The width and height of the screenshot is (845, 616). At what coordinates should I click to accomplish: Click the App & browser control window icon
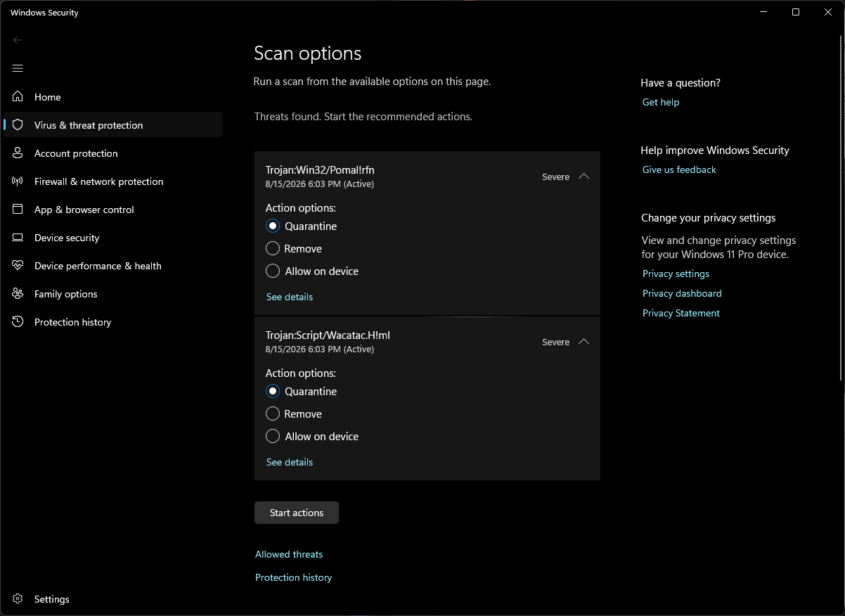pyautogui.click(x=18, y=210)
